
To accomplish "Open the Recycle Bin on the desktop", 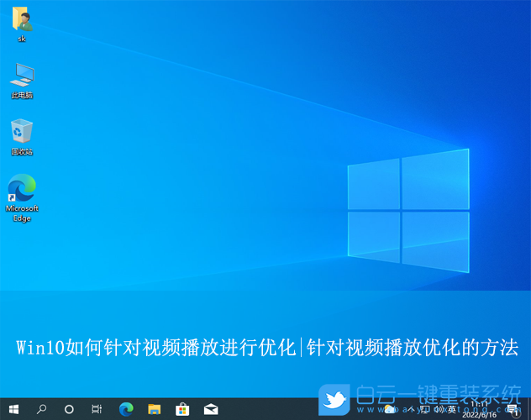I will point(21,134).
